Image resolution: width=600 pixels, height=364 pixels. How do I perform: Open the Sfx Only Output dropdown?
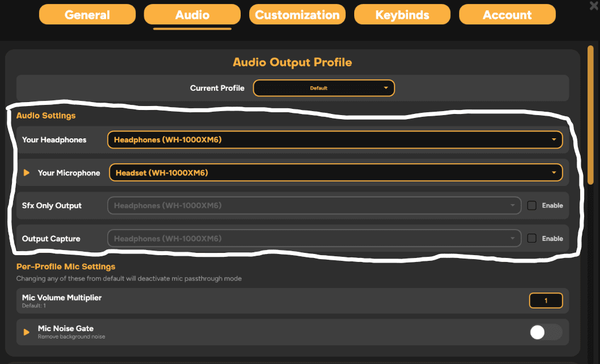point(314,206)
